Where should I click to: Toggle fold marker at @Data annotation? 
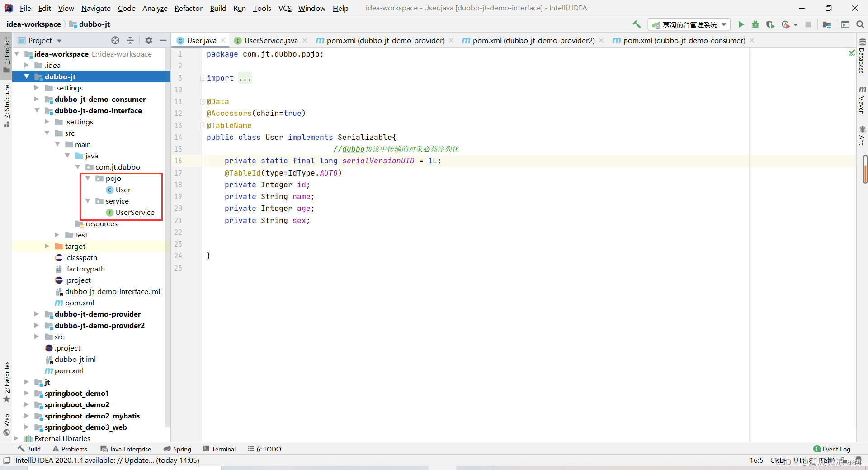point(203,102)
